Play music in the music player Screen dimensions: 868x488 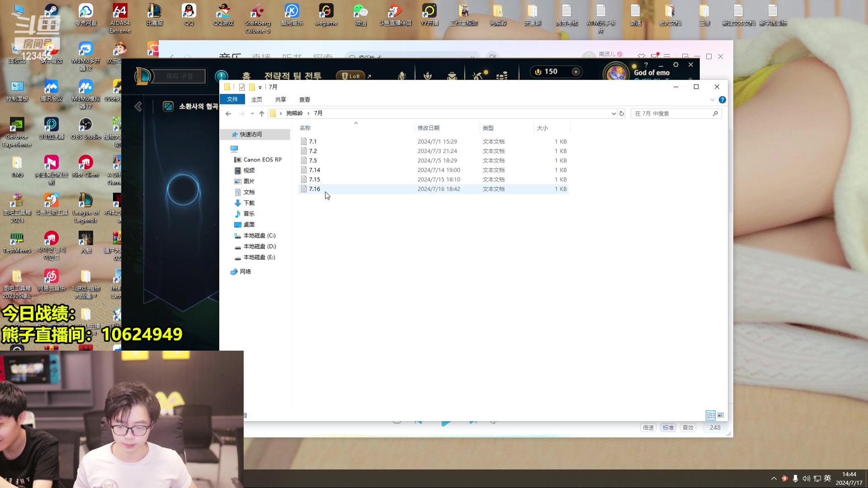point(446,423)
